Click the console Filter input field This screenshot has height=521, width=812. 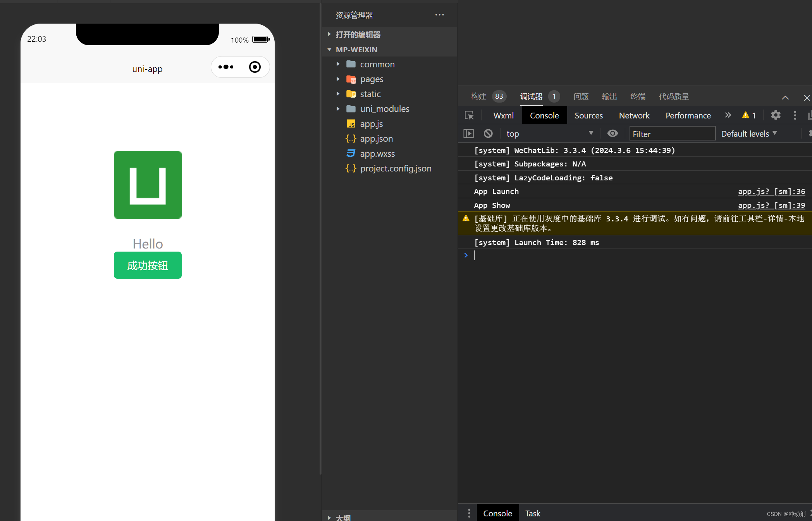672,134
